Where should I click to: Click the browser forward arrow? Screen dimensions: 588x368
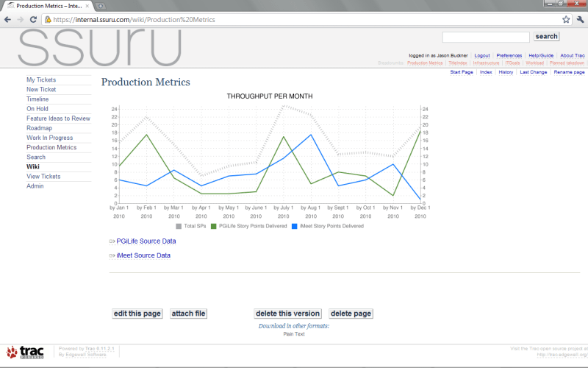point(21,20)
